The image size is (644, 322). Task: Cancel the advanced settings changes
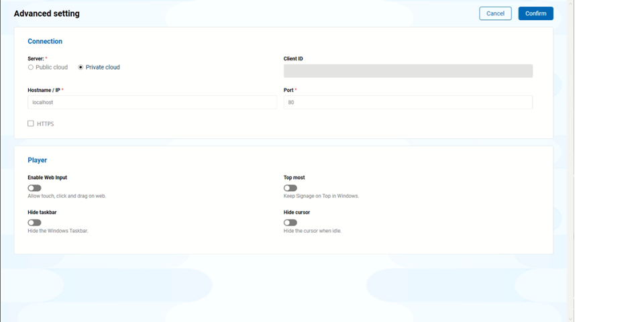pyautogui.click(x=495, y=13)
